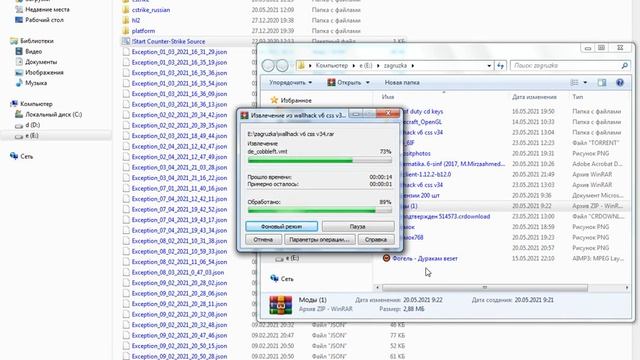Screen dimensions: 640x360
Task: Select the hl2 folder in back window
Action: (136, 20)
